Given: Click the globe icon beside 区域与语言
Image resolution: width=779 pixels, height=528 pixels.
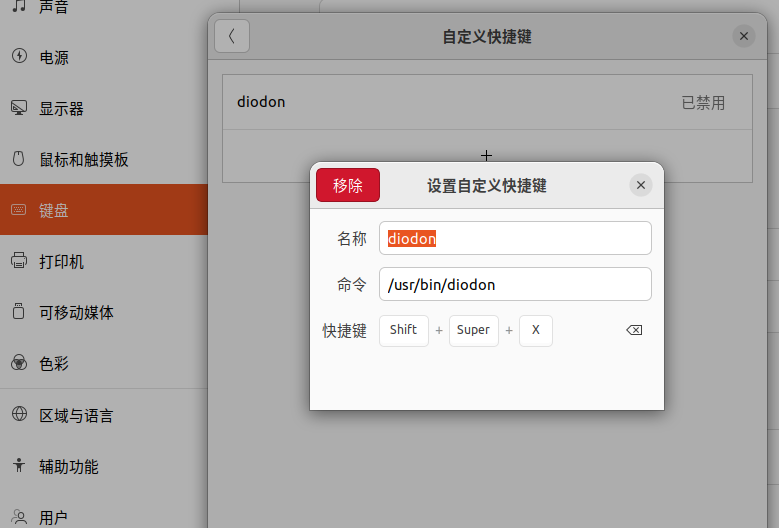Looking at the screenshot, I should pos(19,413).
